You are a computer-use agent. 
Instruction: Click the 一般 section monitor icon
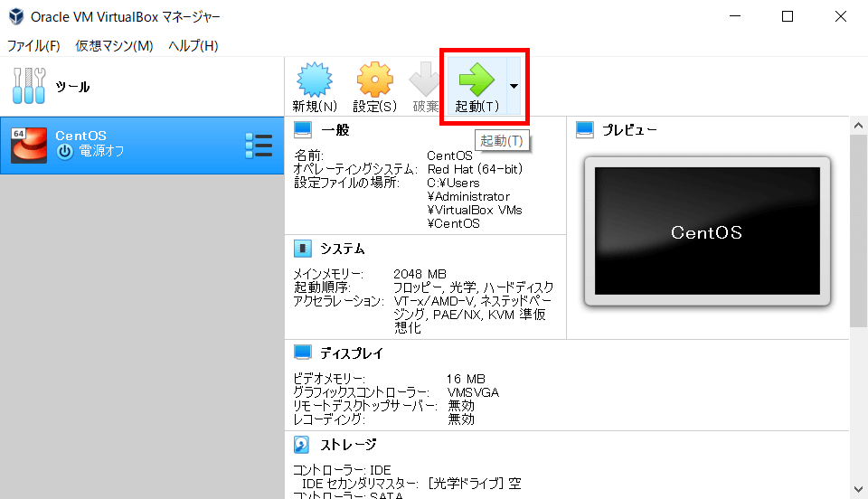[303, 129]
